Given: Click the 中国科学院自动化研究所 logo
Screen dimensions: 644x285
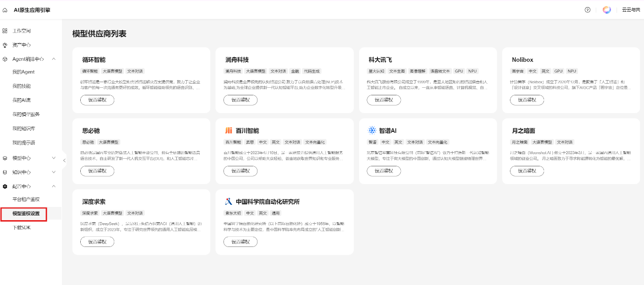Looking at the screenshot, I should [x=229, y=202].
